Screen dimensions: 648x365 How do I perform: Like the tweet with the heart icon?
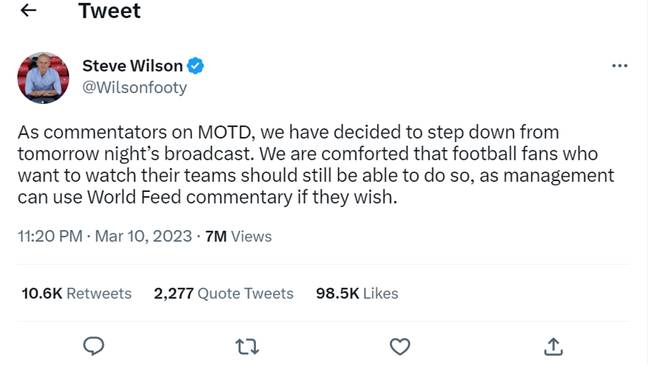click(400, 346)
